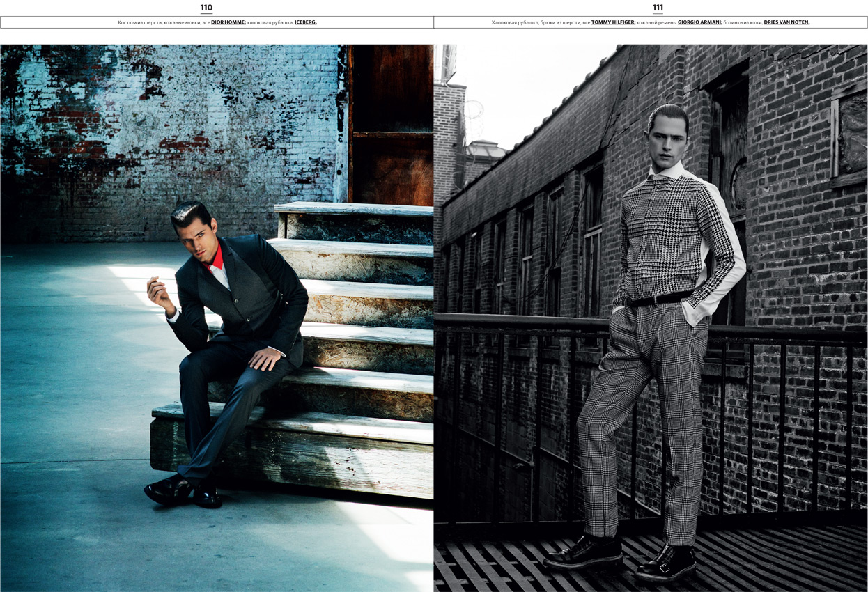
Task: Open the ICEBERG brand link
Action: [x=305, y=22]
